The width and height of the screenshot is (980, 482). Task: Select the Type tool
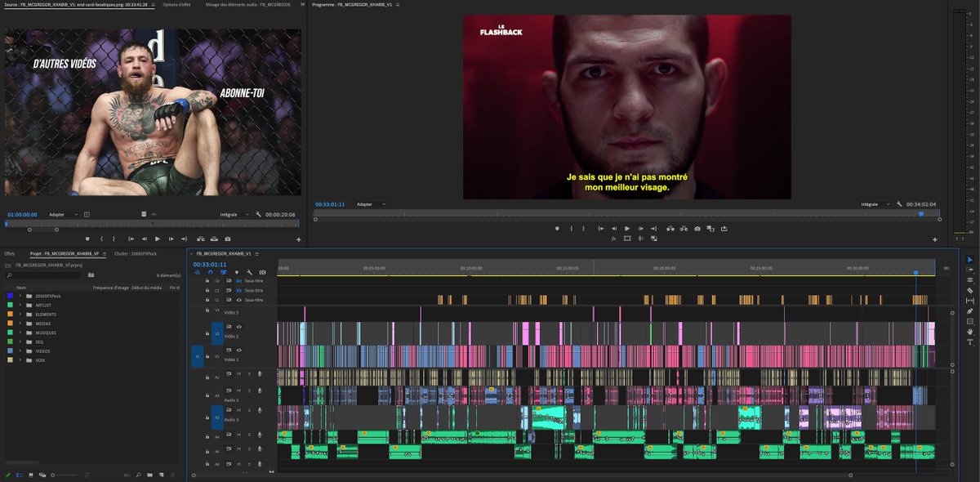point(970,342)
